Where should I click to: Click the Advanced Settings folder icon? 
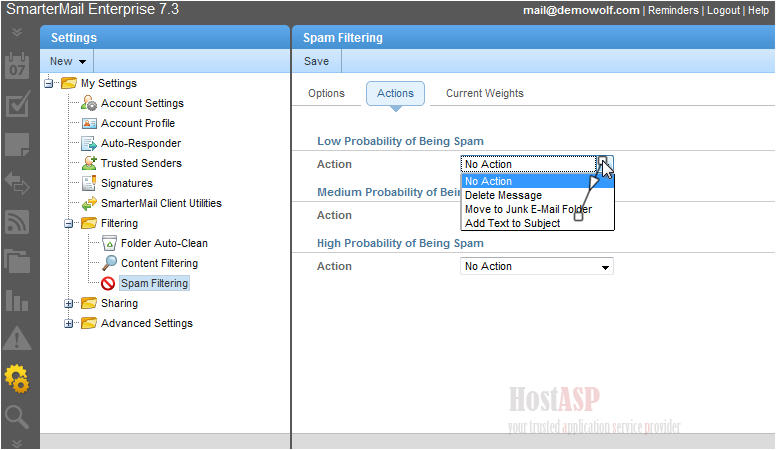[89, 323]
